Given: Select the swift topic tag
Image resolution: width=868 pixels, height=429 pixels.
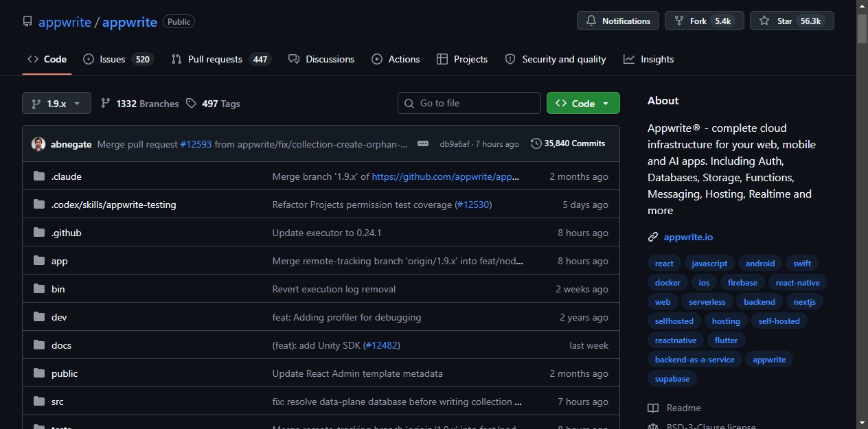Looking at the screenshot, I should pyautogui.click(x=802, y=264).
